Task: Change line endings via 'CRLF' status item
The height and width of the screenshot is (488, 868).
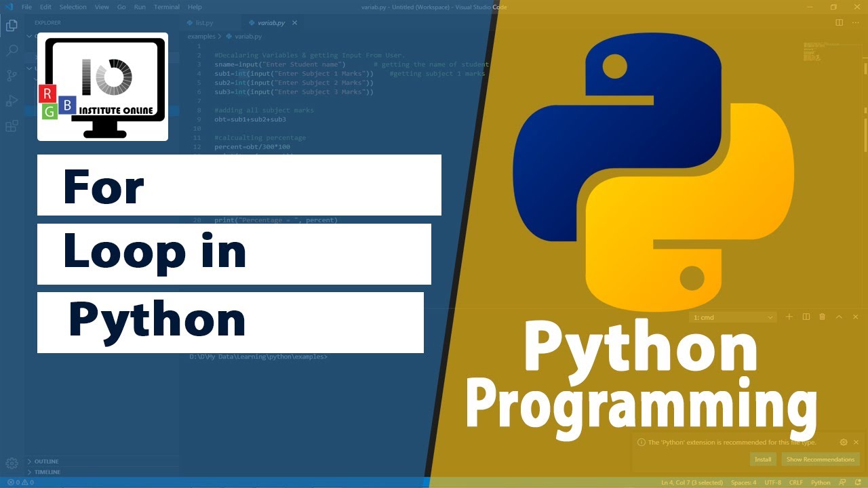Action: 795,483
